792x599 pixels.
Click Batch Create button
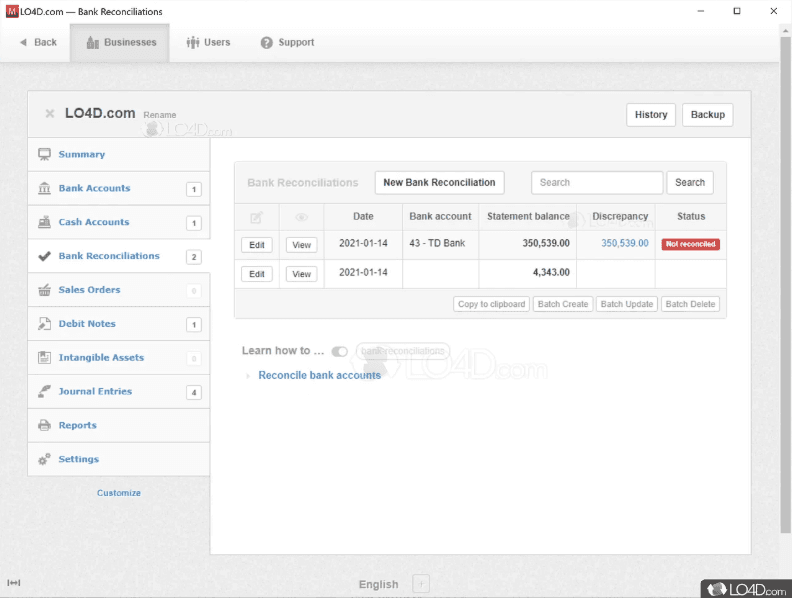click(563, 304)
